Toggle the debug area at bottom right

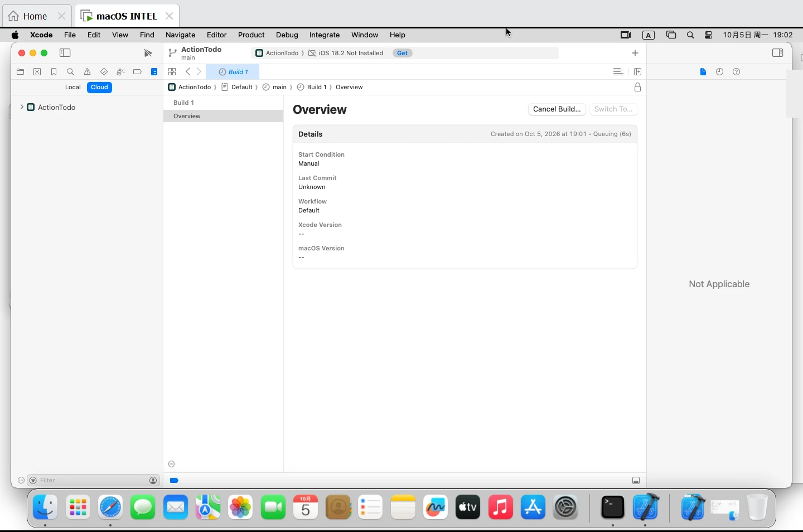(636, 481)
